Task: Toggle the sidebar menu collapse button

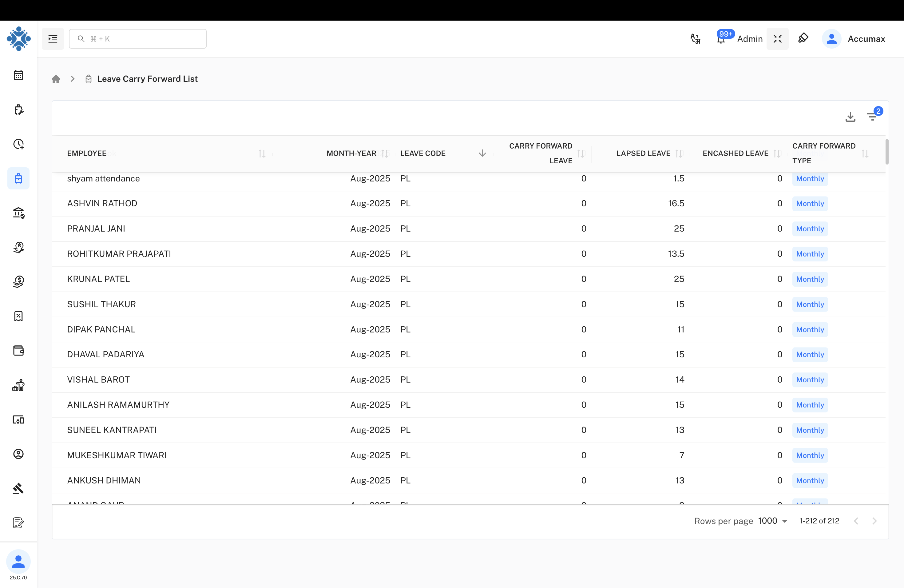Action: pos(53,39)
